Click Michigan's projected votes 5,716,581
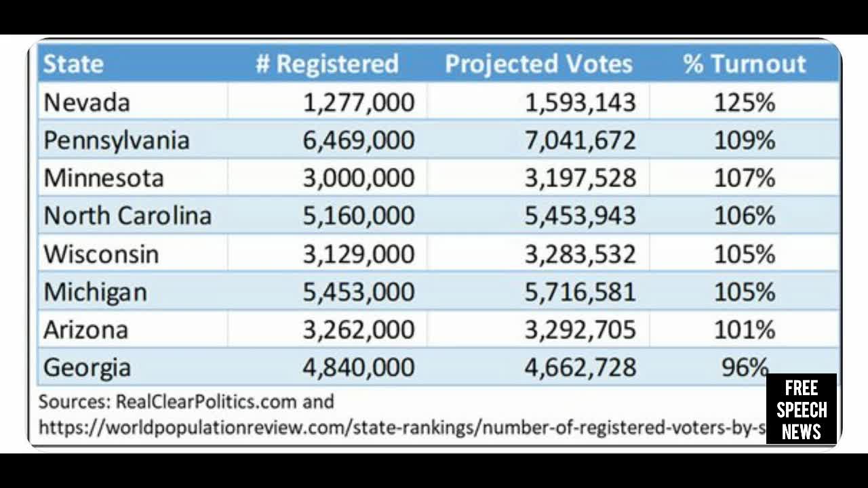The height and width of the screenshot is (488, 868). point(580,291)
